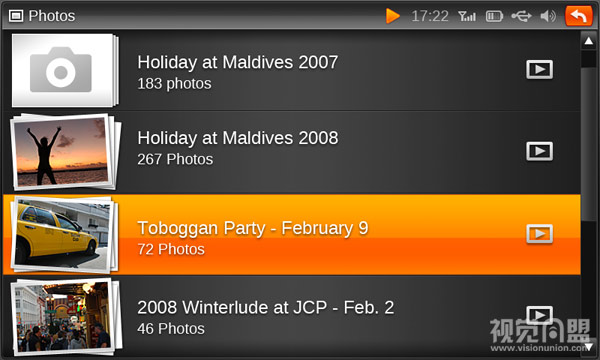This screenshot has width=600, height=360.
Task: Start slideshow for Holiday at Maldives 2007
Action: click(540, 69)
